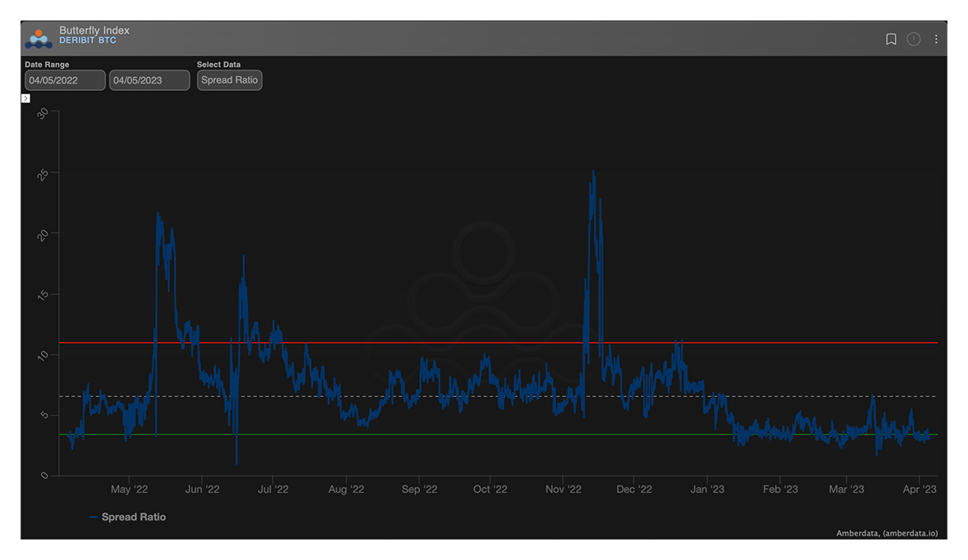Click the Jan '23 x-axis label
968x560 pixels.
pyautogui.click(x=707, y=489)
